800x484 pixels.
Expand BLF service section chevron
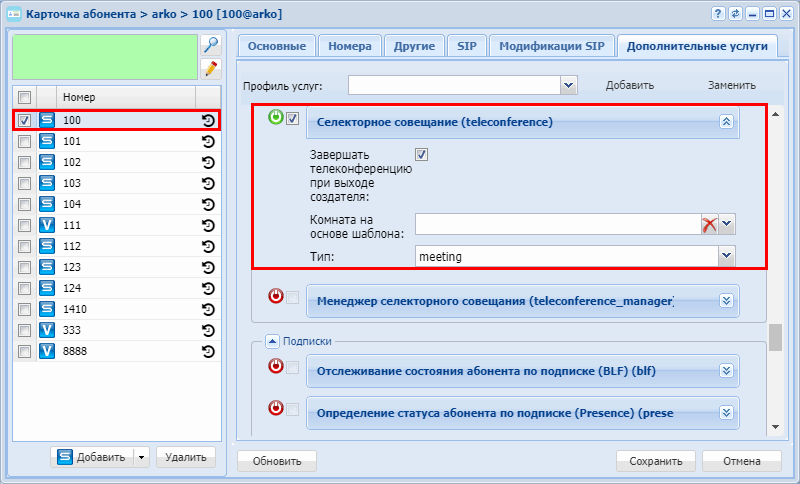[727, 371]
